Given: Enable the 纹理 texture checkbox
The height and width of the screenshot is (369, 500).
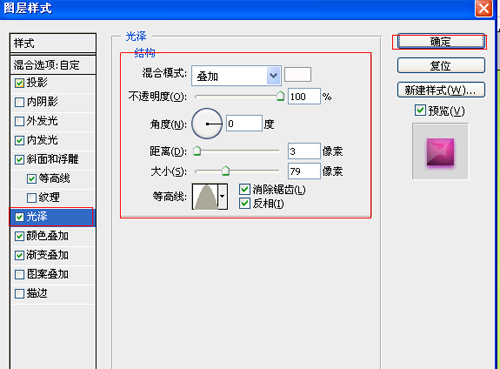Looking at the screenshot, I should tap(32, 198).
